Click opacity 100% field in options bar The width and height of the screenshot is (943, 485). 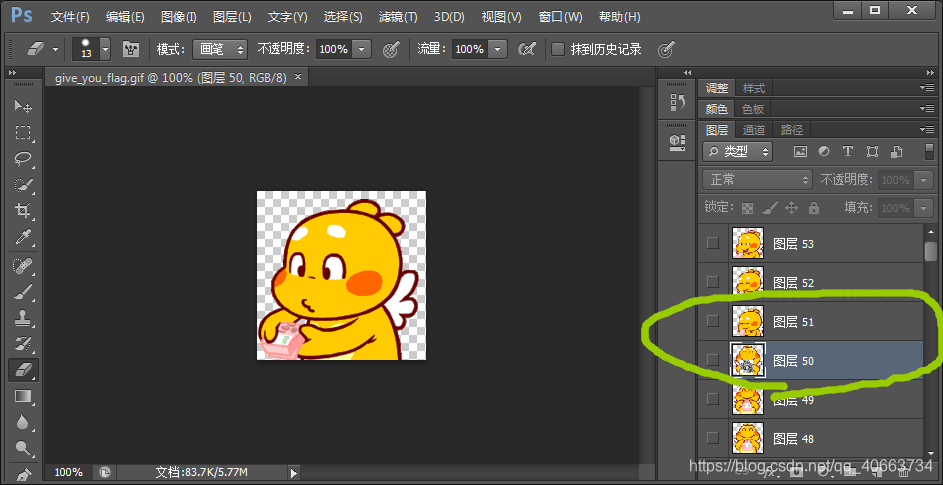[x=334, y=49]
